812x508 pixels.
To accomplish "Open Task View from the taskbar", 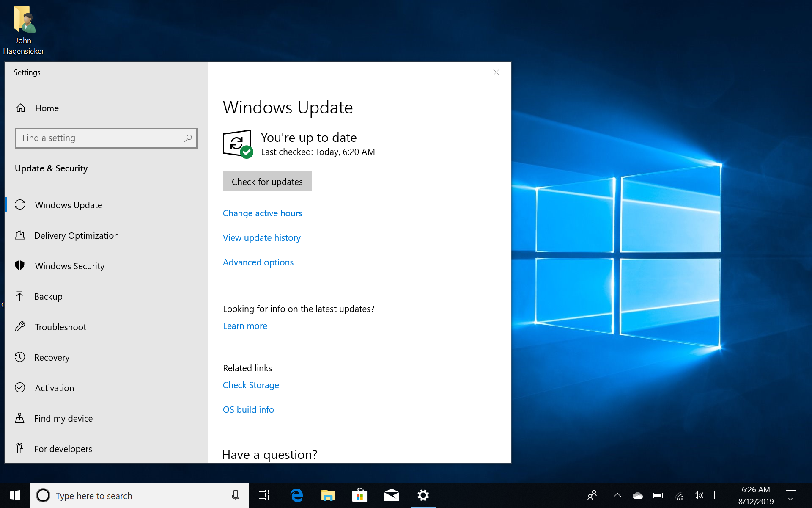I will (264, 495).
